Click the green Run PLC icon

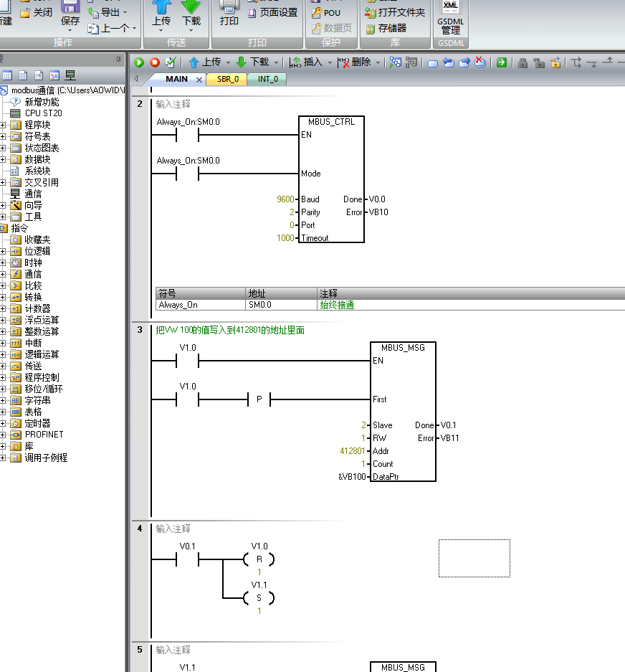tap(139, 62)
